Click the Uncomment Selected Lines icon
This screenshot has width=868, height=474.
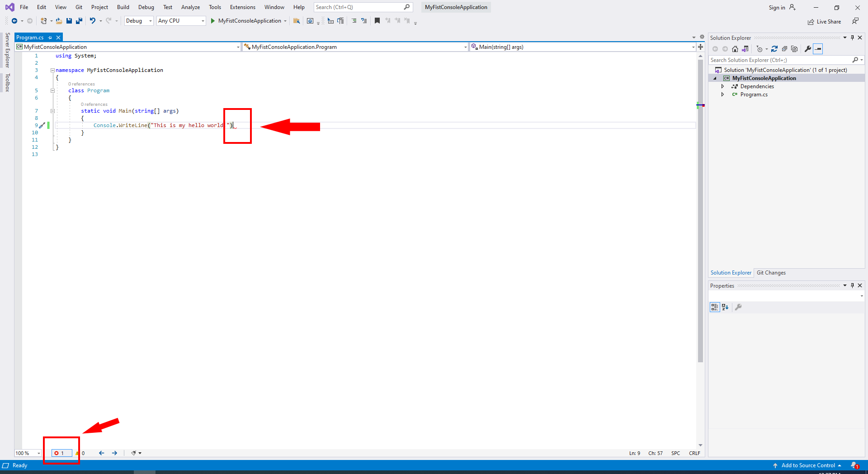pos(364,21)
